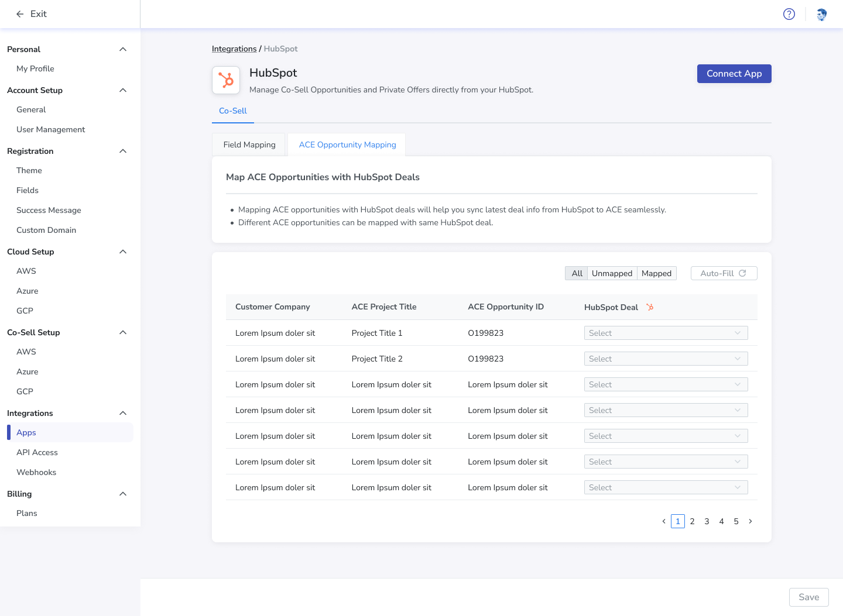Open API Access page
Image resolution: width=843 pixels, height=616 pixels.
pos(37,452)
